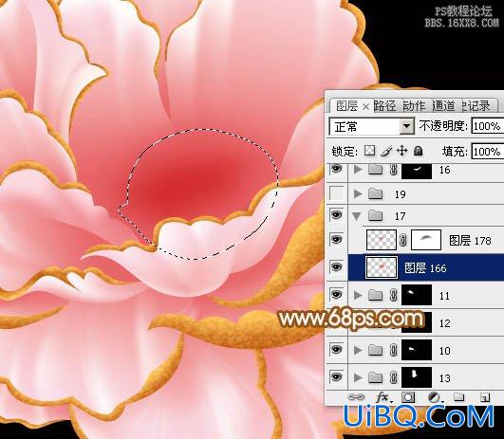Close the 图层 tab with its x
This screenshot has width=504, height=439.
pos(365,106)
